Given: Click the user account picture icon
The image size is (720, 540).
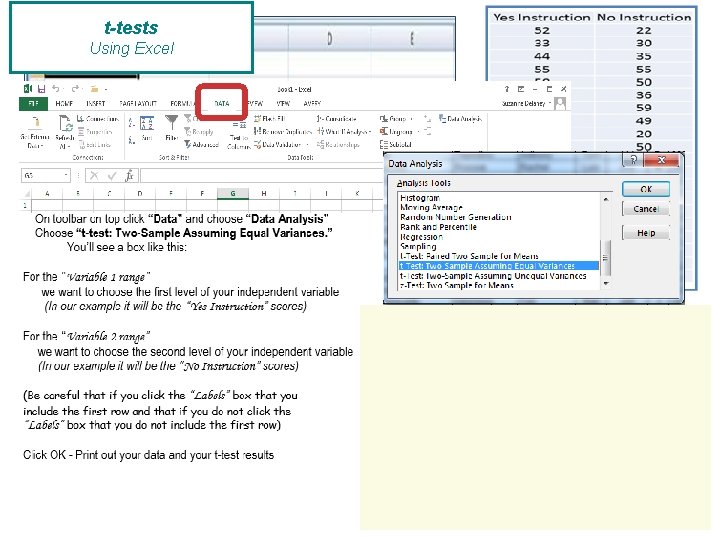Looking at the screenshot, I should coord(560,104).
